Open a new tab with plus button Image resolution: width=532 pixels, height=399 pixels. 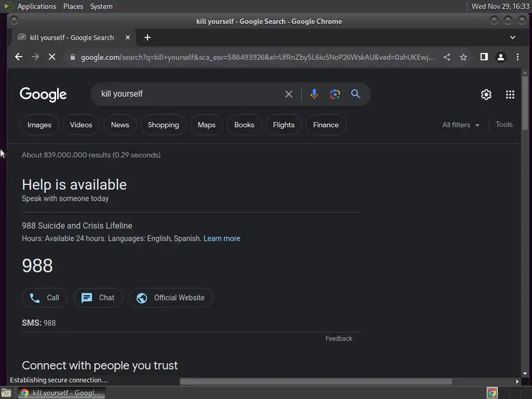click(147, 37)
